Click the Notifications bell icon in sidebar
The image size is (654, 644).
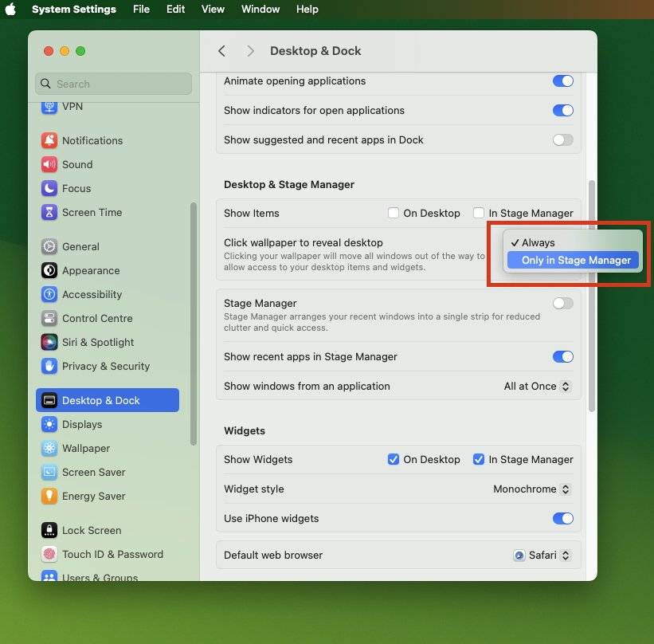point(49,140)
